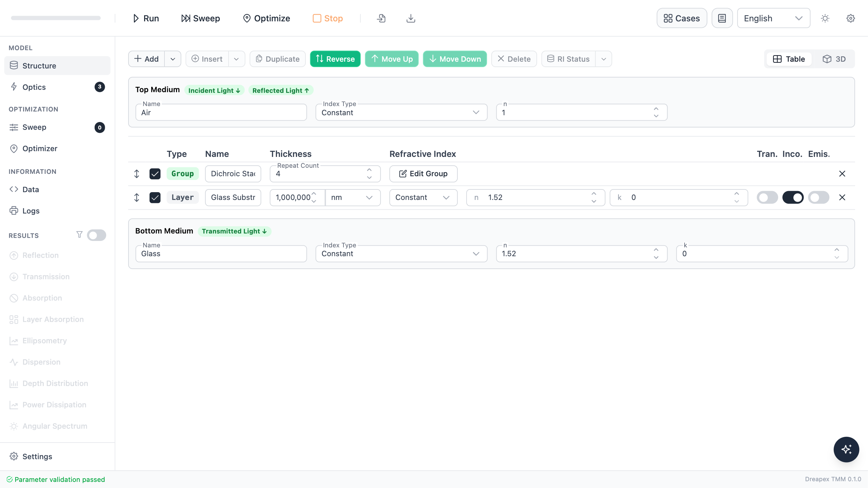Image resolution: width=868 pixels, height=488 pixels.
Task: Click the download export icon
Action: click(x=411, y=18)
